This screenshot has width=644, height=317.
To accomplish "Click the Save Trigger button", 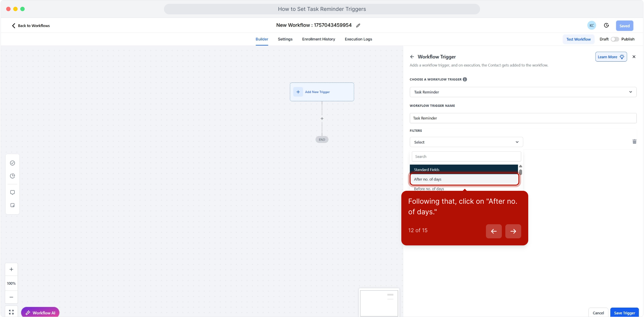I will click(x=624, y=313).
